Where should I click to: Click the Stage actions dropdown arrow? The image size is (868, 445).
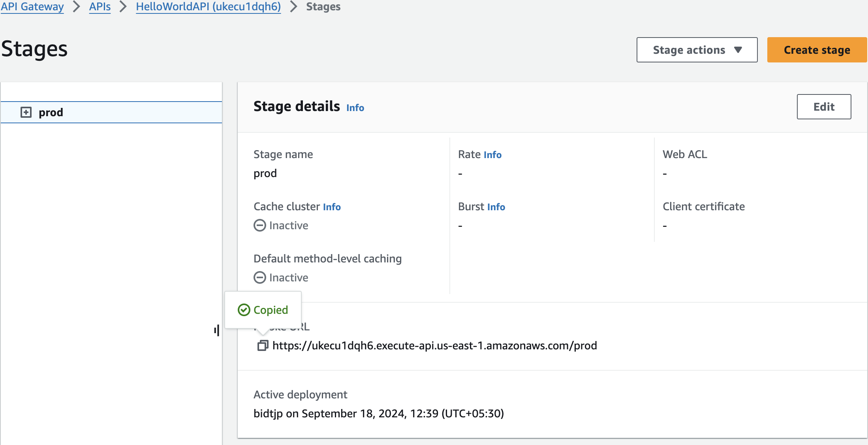pyautogui.click(x=738, y=50)
